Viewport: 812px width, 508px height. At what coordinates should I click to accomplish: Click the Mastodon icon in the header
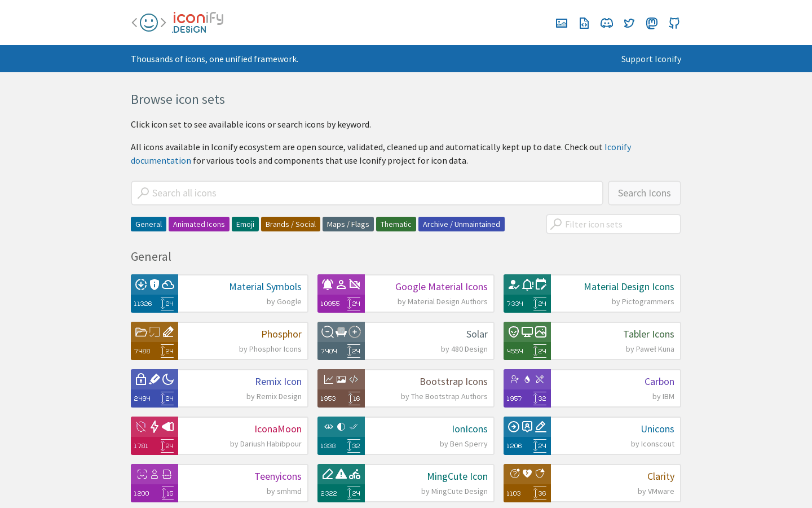651,23
